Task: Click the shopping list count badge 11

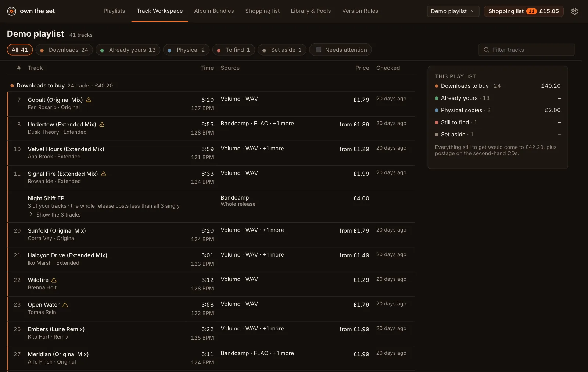Action: (531, 11)
